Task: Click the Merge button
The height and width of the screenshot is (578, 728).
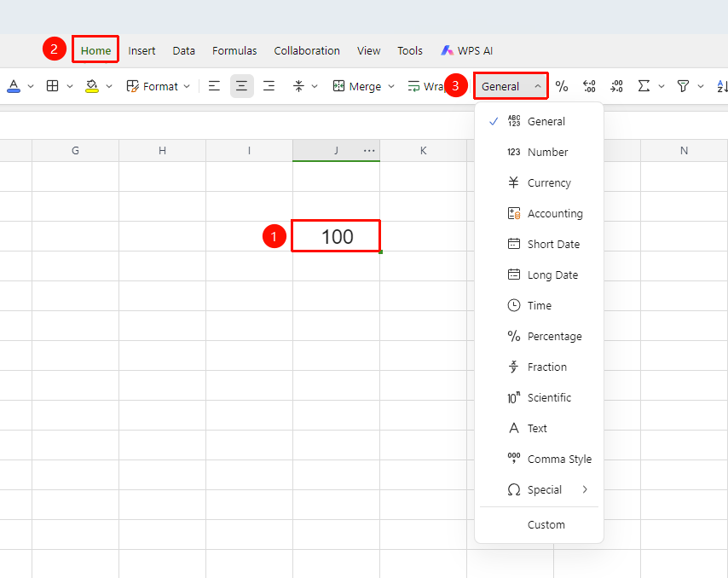Action: tap(357, 86)
